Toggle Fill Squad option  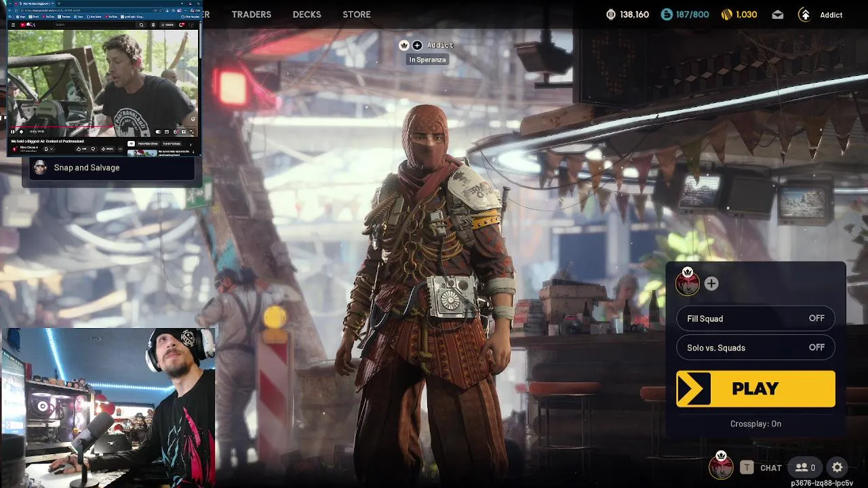click(755, 319)
